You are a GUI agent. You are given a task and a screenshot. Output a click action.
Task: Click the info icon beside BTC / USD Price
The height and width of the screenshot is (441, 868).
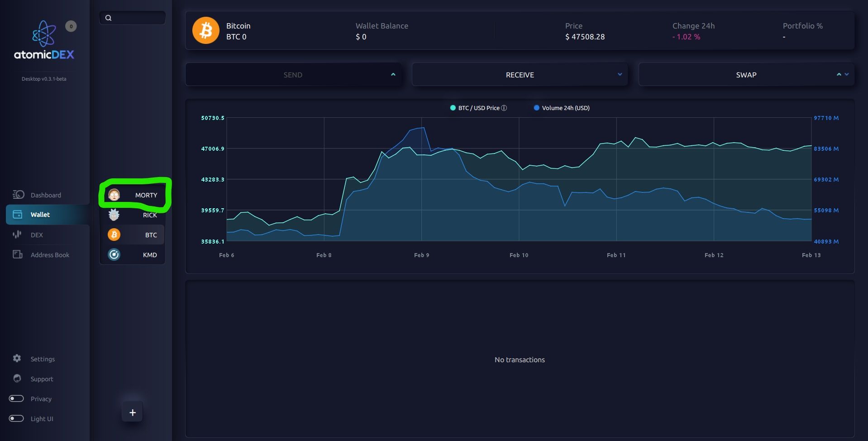point(504,108)
